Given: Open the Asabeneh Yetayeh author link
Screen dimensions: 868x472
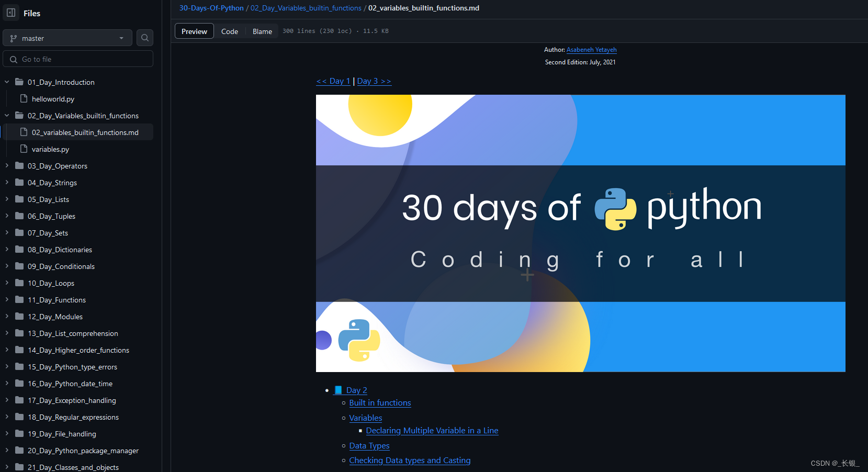Looking at the screenshot, I should (591, 50).
